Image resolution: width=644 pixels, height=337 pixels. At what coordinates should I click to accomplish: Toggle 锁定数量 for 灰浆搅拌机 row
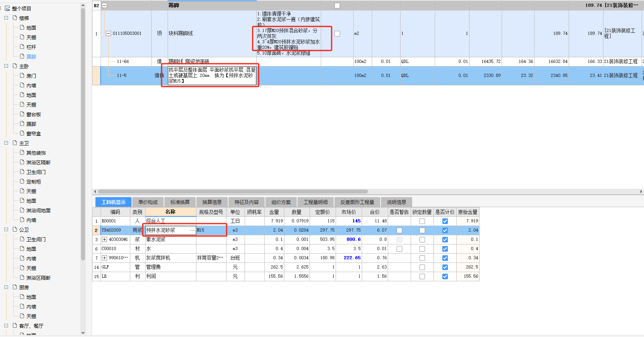tap(422, 258)
